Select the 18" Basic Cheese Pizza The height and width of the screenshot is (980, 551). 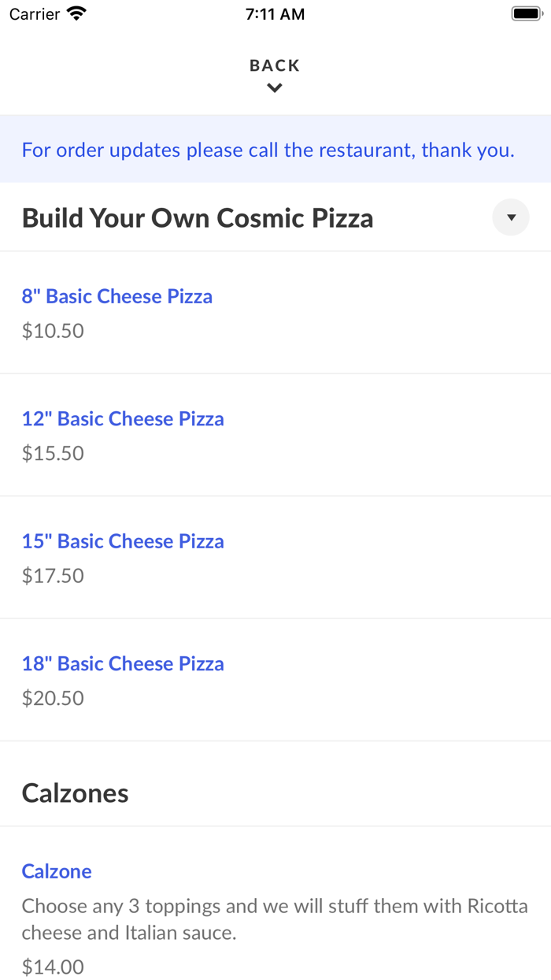click(x=123, y=663)
